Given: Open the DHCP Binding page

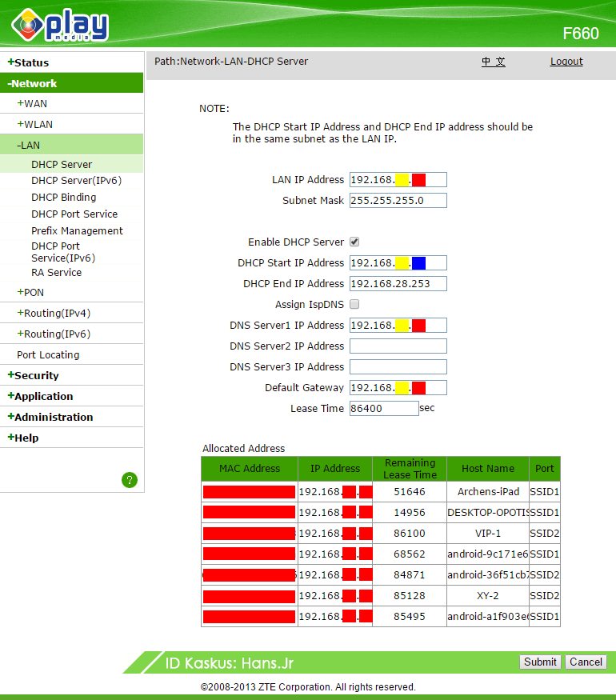Looking at the screenshot, I should [64, 197].
